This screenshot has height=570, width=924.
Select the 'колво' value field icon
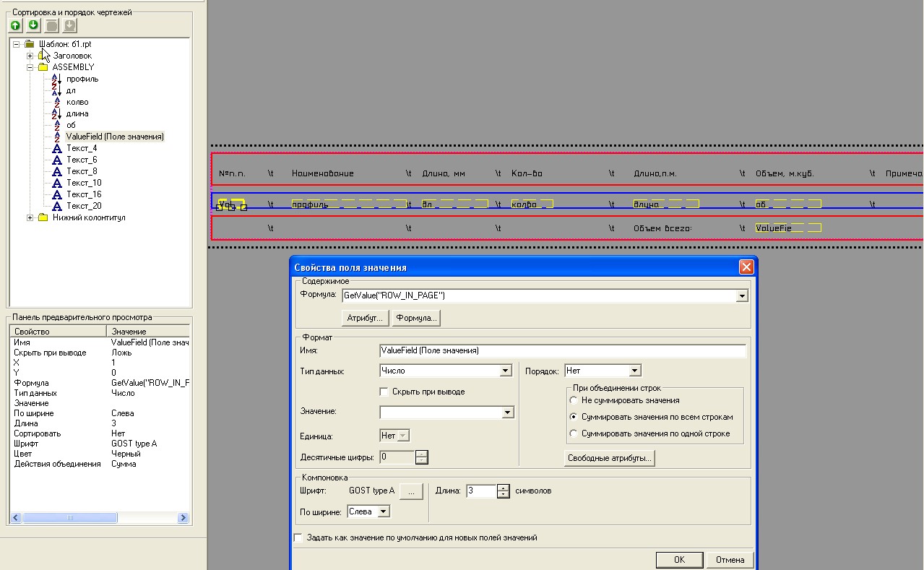(57, 102)
